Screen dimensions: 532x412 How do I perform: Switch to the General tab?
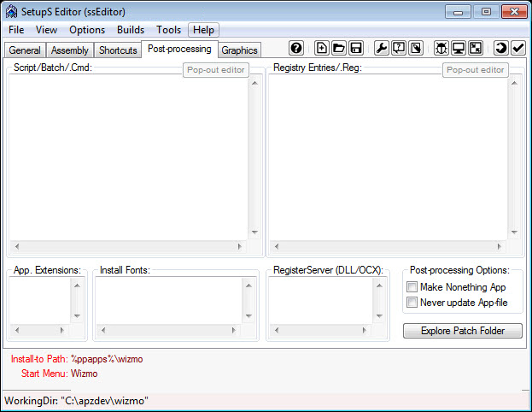pyautogui.click(x=25, y=50)
